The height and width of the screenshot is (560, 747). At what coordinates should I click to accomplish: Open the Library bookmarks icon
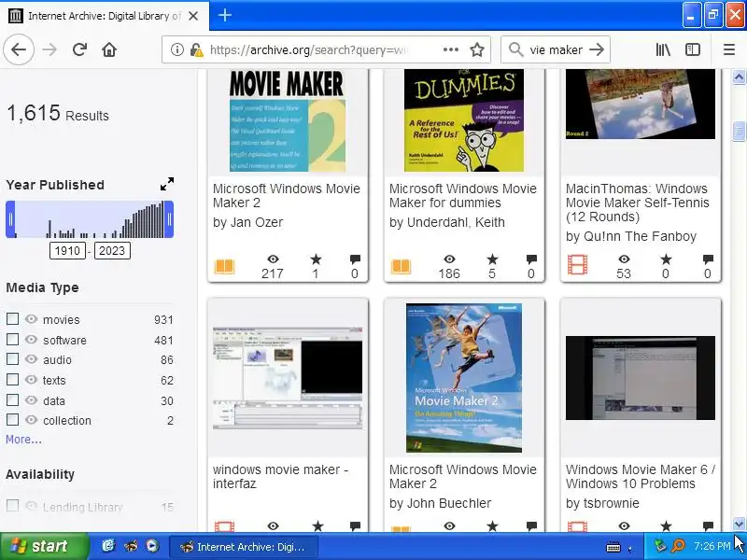[x=663, y=49]
